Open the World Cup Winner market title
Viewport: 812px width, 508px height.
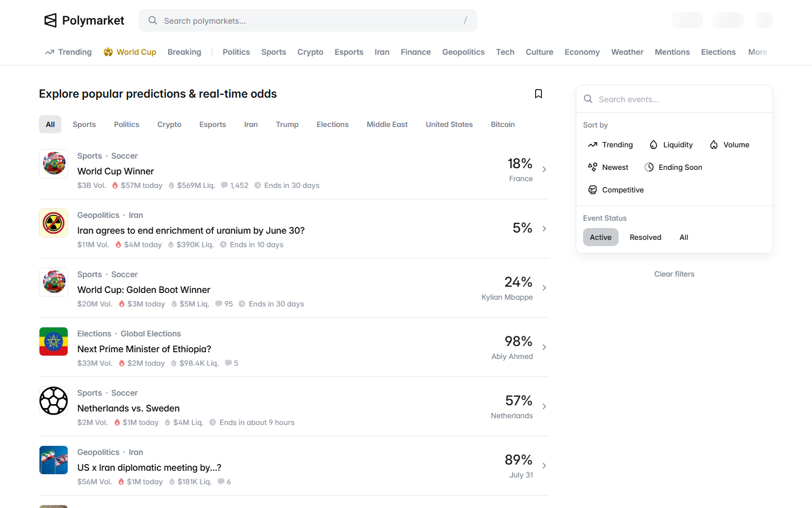pyautogui.click(x=116, y=171)
